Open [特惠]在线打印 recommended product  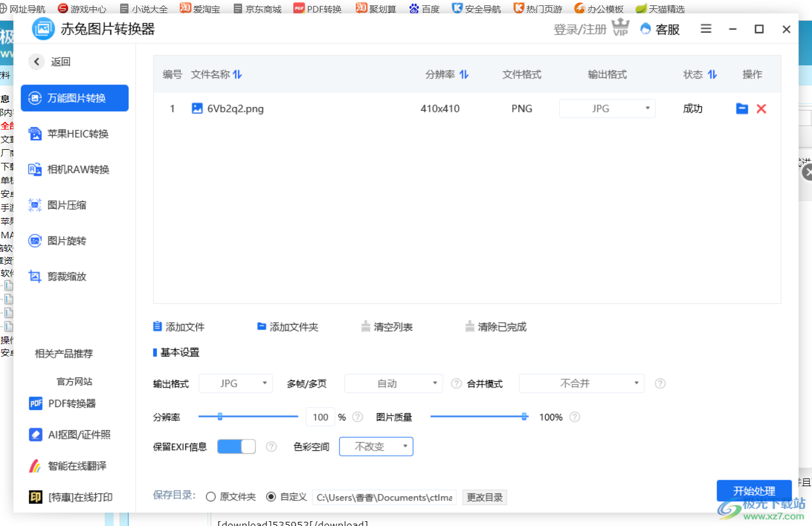coord(70,497)
